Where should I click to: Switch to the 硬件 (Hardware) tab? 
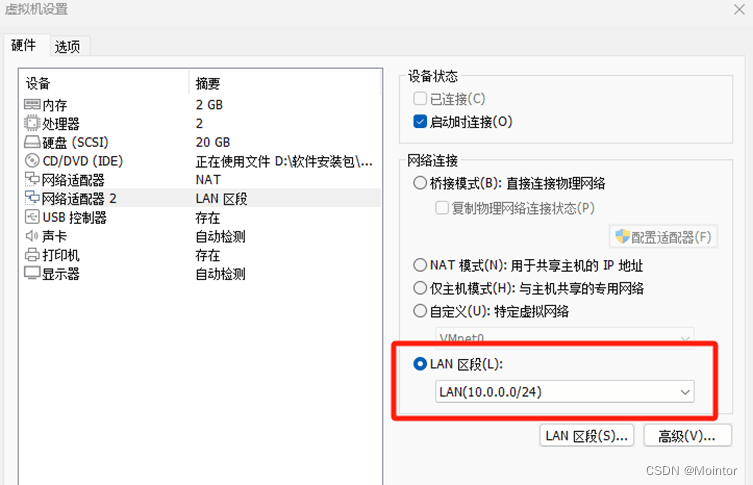click(x=24, y=46)
